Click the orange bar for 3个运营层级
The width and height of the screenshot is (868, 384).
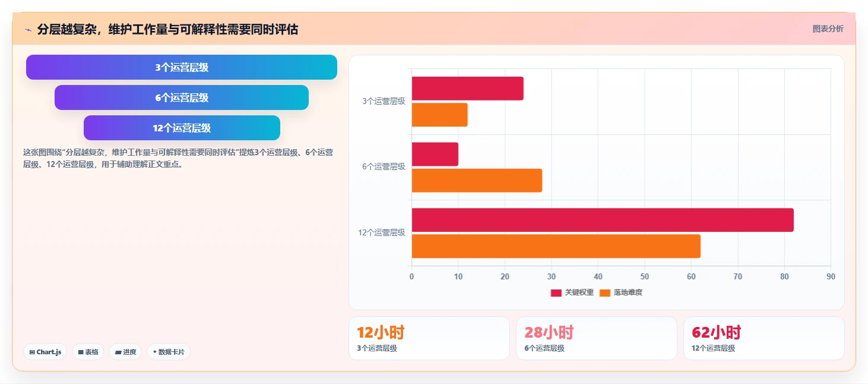440,115
